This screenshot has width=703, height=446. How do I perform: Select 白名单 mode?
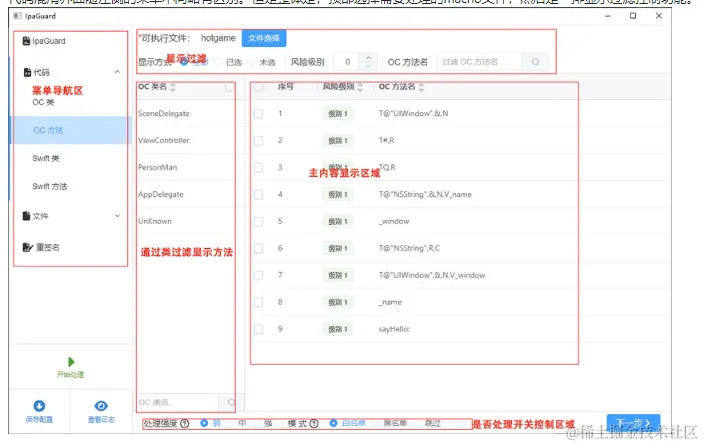click(334, 423)
